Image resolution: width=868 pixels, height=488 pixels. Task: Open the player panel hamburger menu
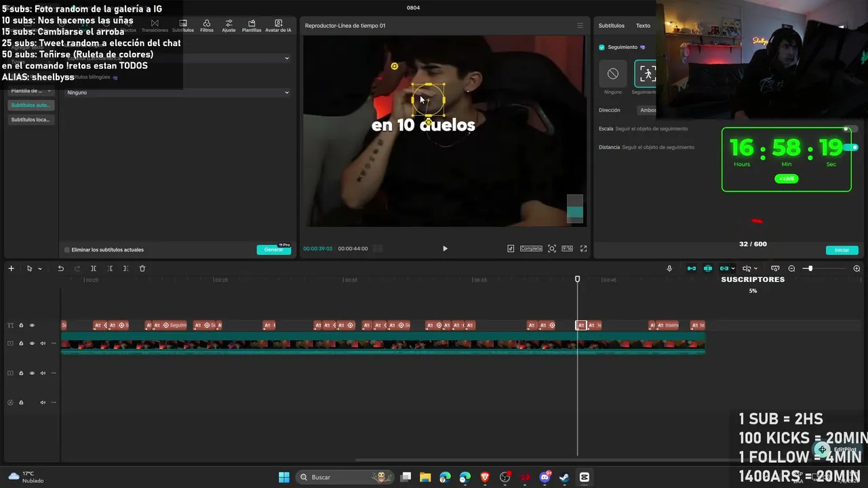[580, 26]
